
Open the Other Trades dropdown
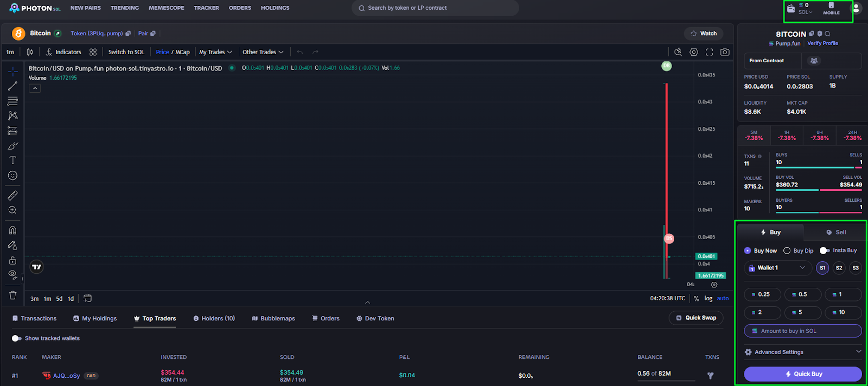point(263,52)
